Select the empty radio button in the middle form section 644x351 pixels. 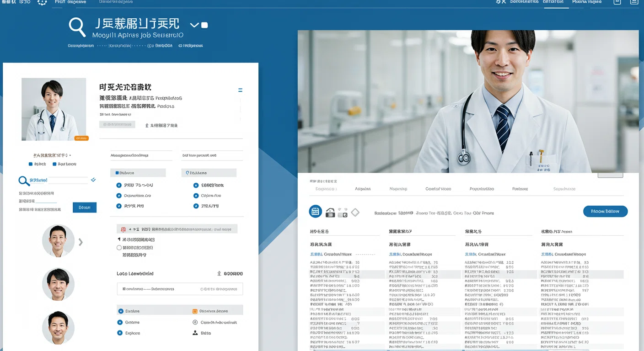[119, 248]
